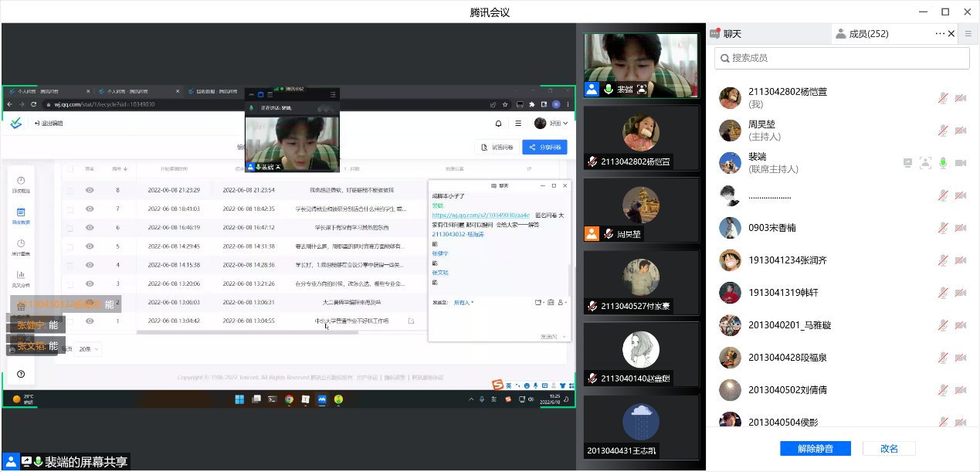This screenshot has height=472, width=980.
Task: Click 裴端's spotlight focus icon in member list
Action: pos(925,163)
